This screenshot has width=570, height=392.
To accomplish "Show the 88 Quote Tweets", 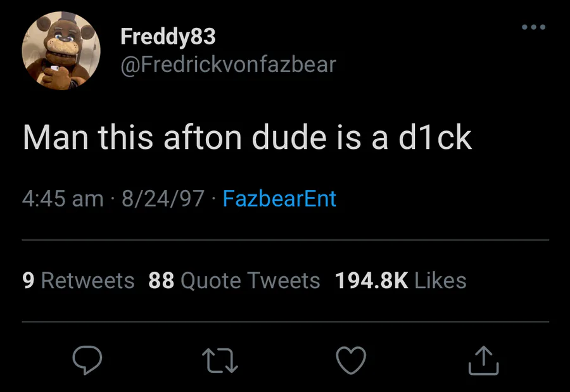I will coord(234,280).
